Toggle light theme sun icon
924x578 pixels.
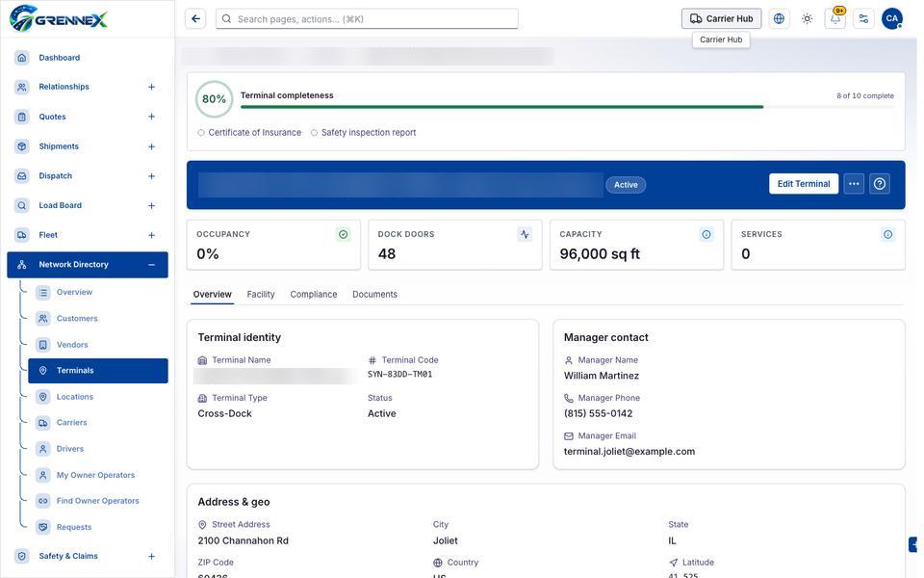pos(808,19)
